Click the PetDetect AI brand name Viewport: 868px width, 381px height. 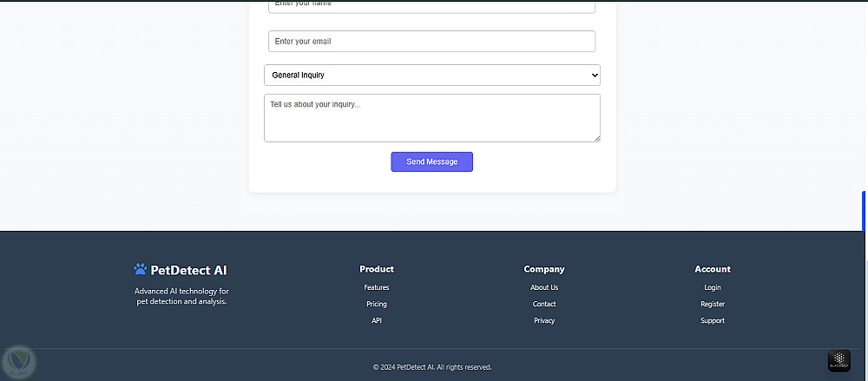189,270
